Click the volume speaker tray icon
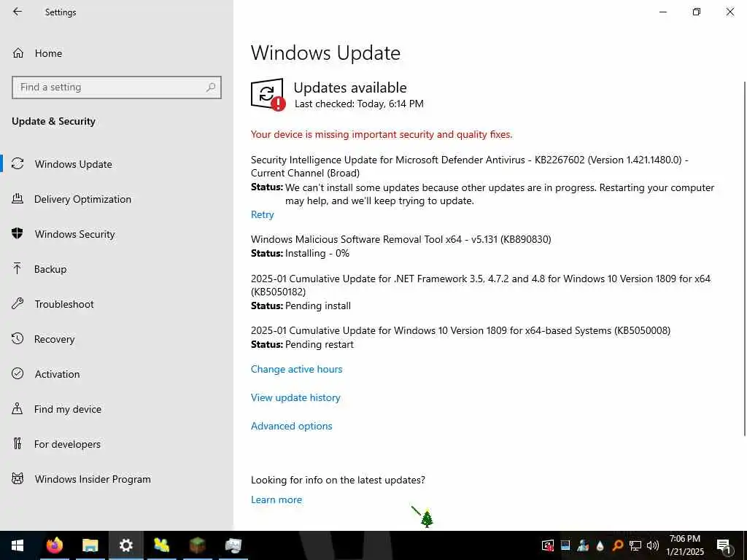This screenshot has width=747, height=560. click(653, 545)
